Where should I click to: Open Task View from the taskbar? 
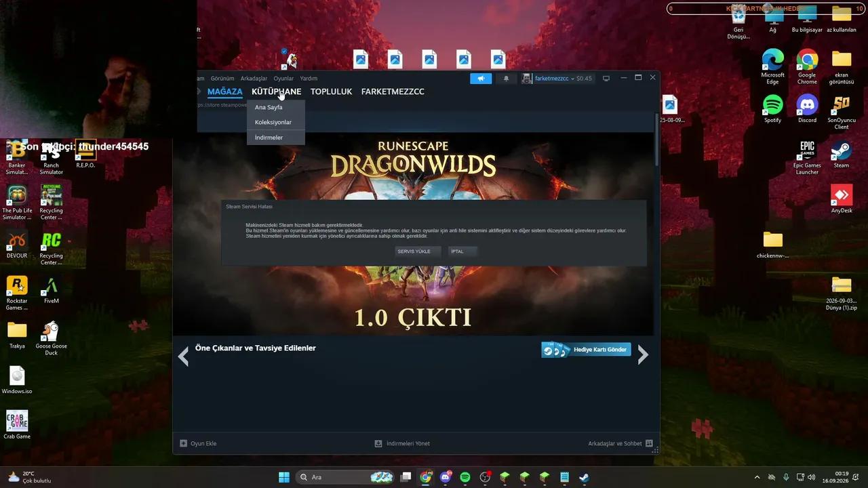point(406,477)
